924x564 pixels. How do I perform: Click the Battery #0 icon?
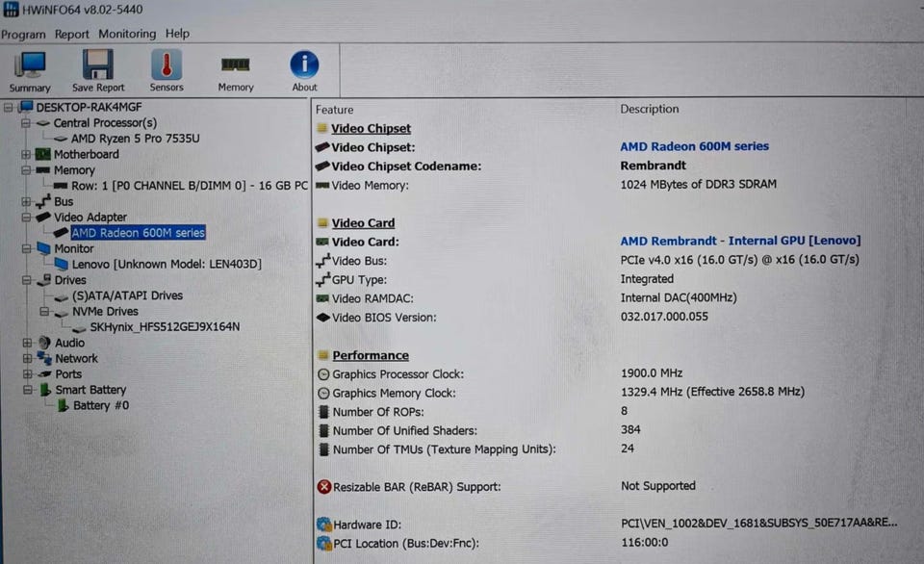click(x=63, y=405)
